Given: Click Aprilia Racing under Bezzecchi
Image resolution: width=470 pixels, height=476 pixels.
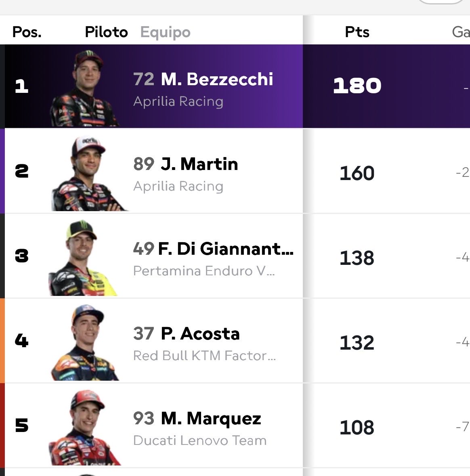Looking at the screenshot, I should coord(178,102).
